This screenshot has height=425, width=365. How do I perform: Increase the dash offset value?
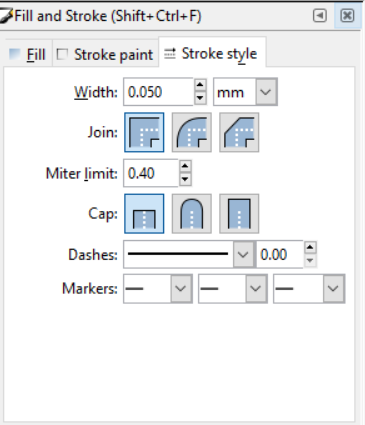[310, 248]
